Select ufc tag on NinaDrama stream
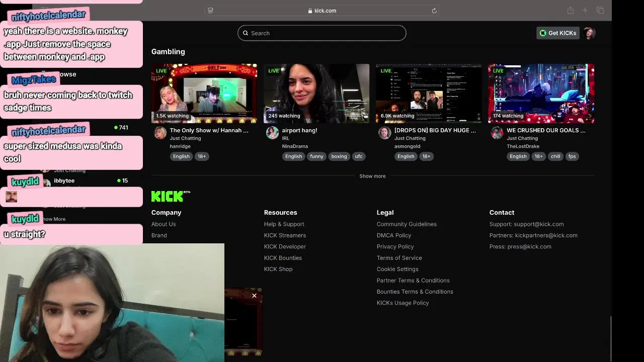Viewport: 644px width, 362px height. tap(359, 156)
